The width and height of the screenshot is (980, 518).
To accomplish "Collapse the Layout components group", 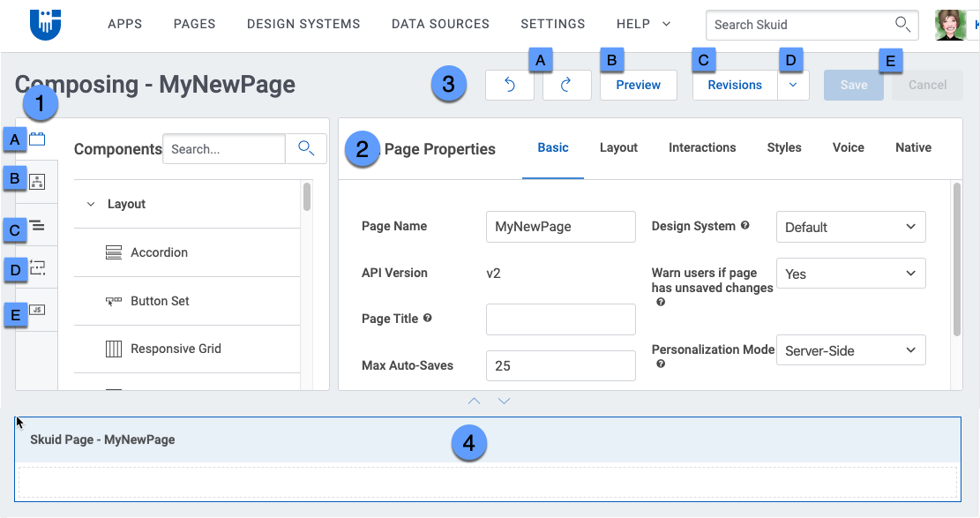I will pos(91,204).
